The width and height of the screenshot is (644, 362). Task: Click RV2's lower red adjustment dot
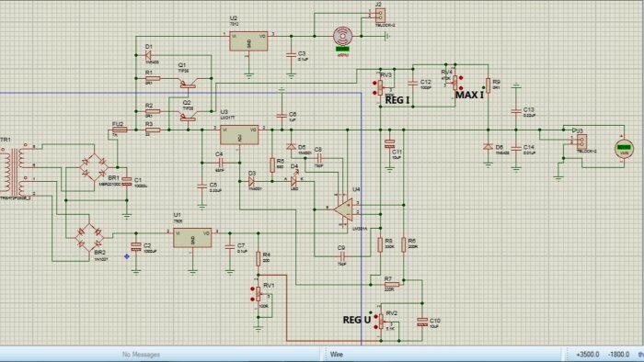point(375,327)
